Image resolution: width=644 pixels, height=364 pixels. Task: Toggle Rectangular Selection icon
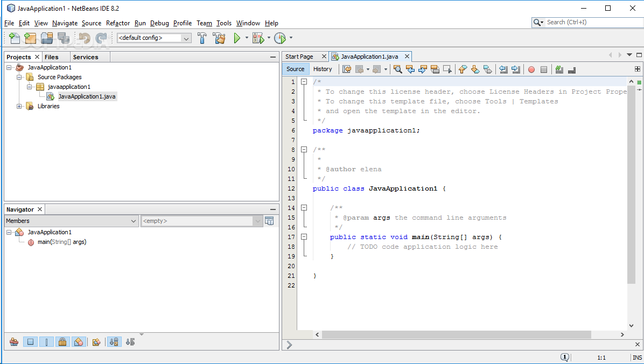tap(447, 69)
